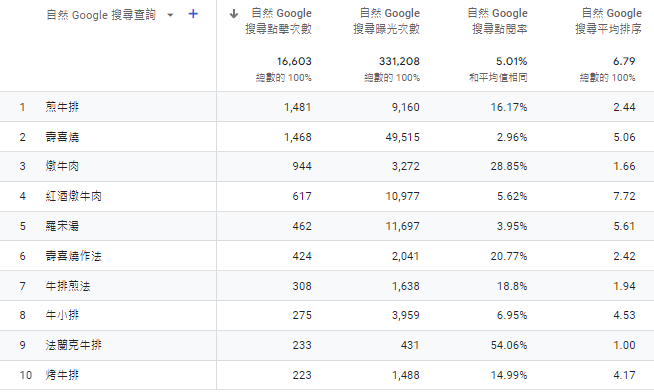Click CTR value 16.17%
Image resolution: width=654 pixels, height=392 pixels.
point(509,107)
